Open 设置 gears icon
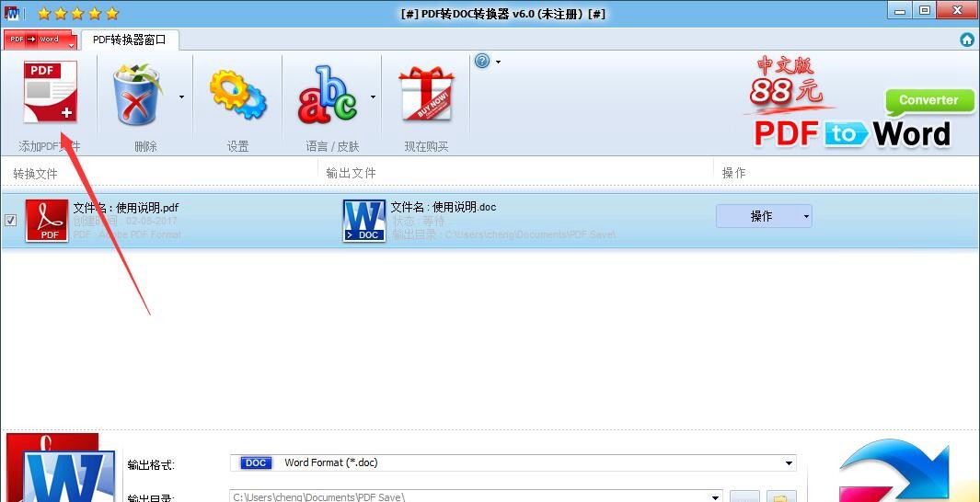The image size is (980, 502). point(237,95)
